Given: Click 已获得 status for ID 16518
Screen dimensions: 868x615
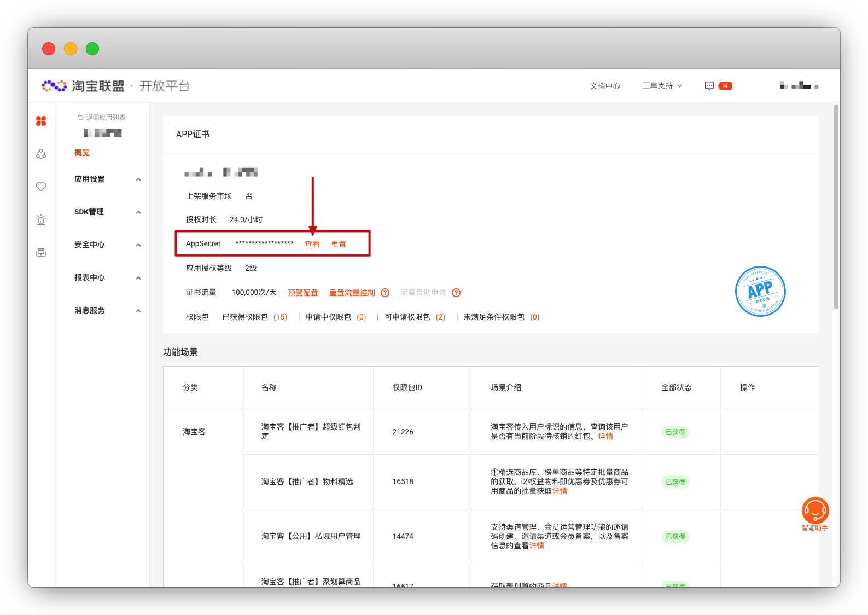Looking at the screenshot, I should pyautogui.click(x=675, y=481).
